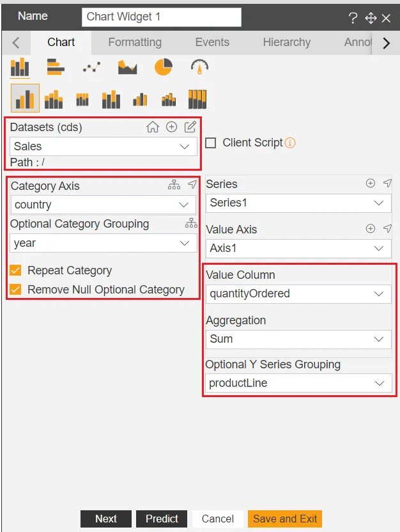The image size is (400, 532).
Task: Edit the dataset using pencil icon
Action: (x=190, y=127)
